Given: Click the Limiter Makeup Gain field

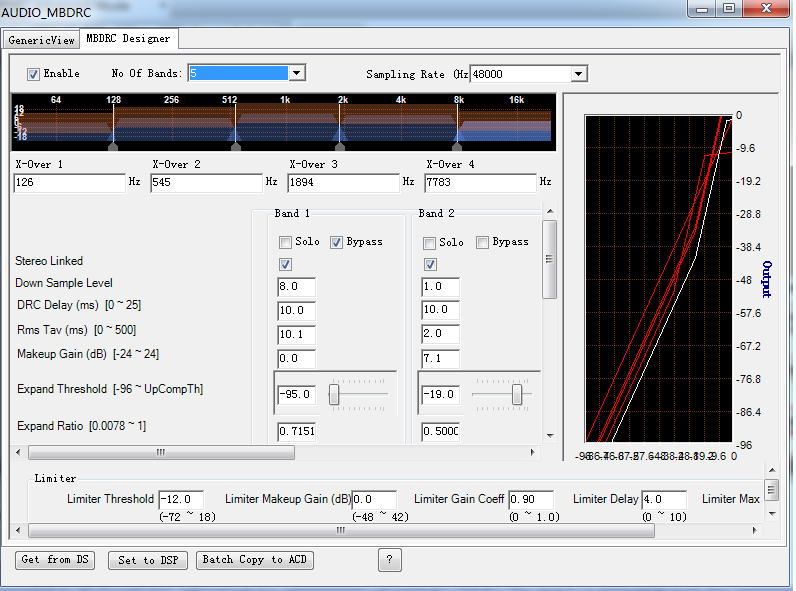Looking at the screenshot, I should [374, 500].
